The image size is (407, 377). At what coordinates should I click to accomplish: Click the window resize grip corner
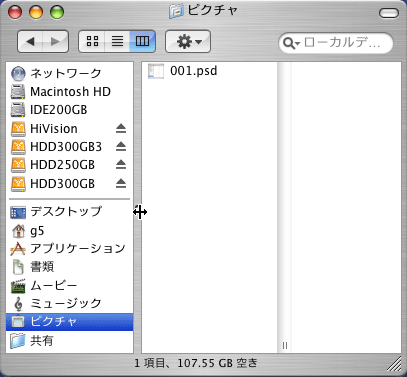394,364
